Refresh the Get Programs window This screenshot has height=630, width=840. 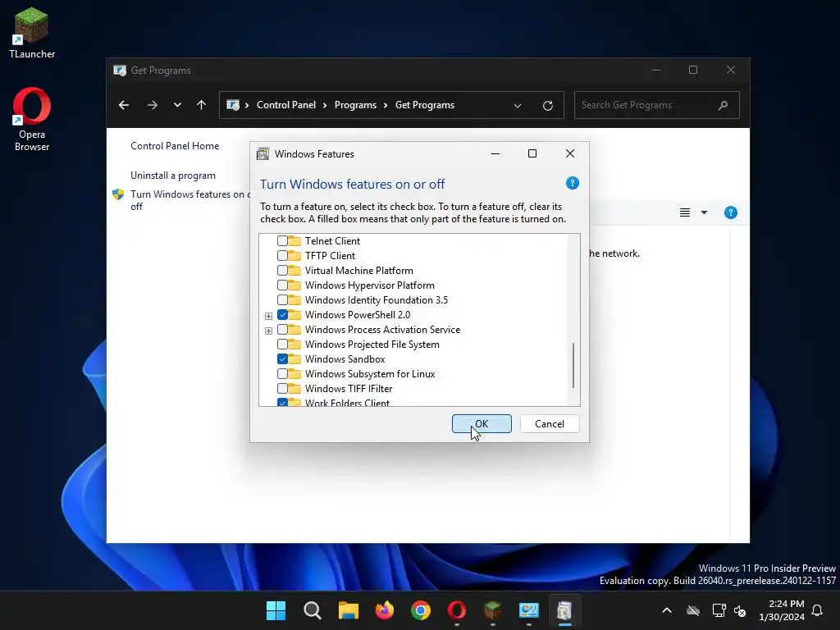click(x=547, y=106)
